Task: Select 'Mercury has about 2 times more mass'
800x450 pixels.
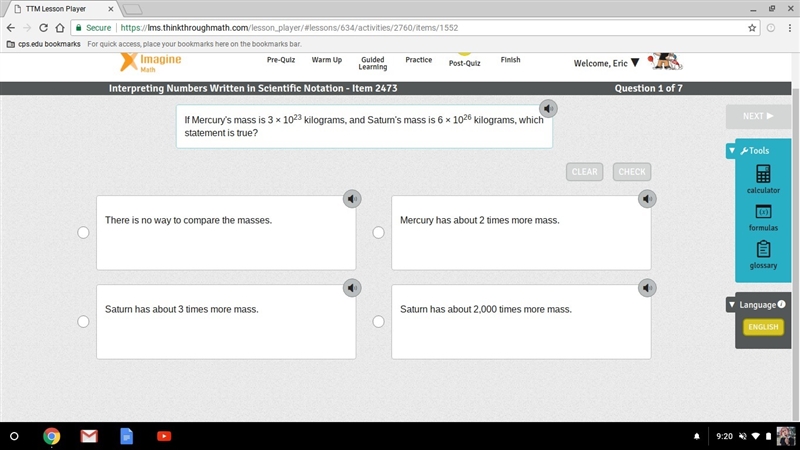Action: click(378, 233)
